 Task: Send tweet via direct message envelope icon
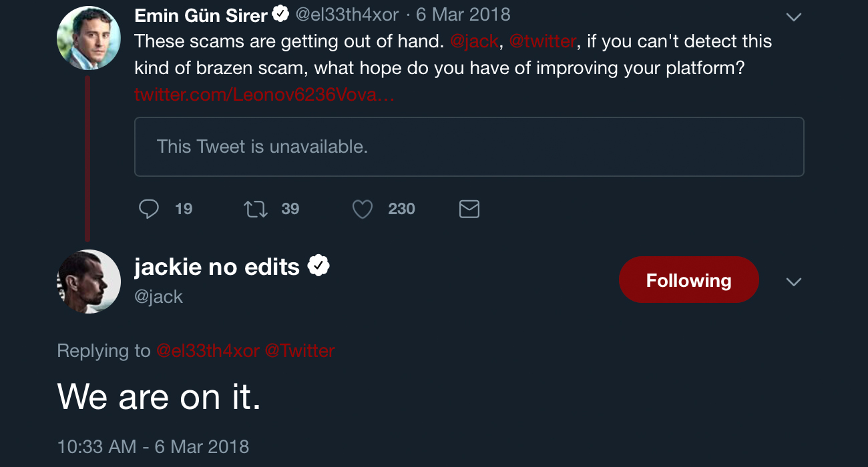click(x=469, y=209)
